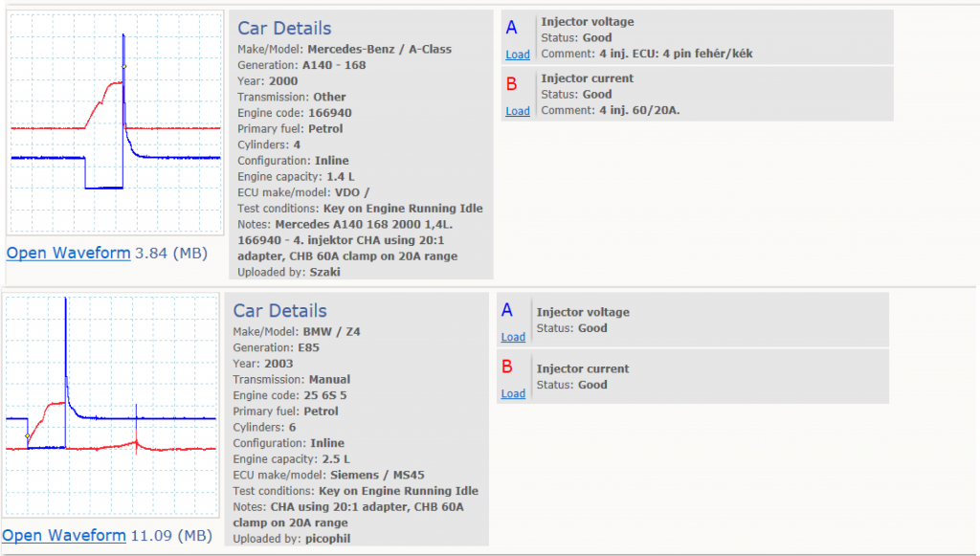Click BMW Injector current title
This screenshot has height=556, width=980.
coord(583,369)
